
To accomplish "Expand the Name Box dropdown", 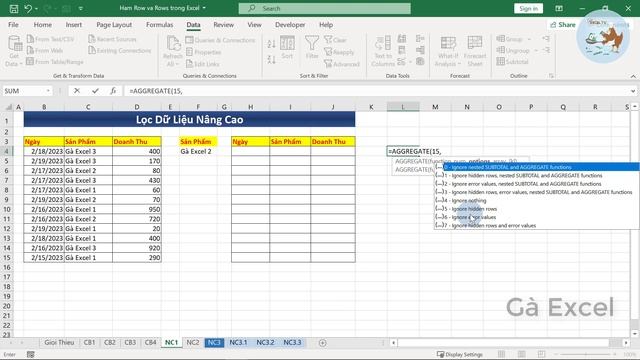I will coord(48,91).
